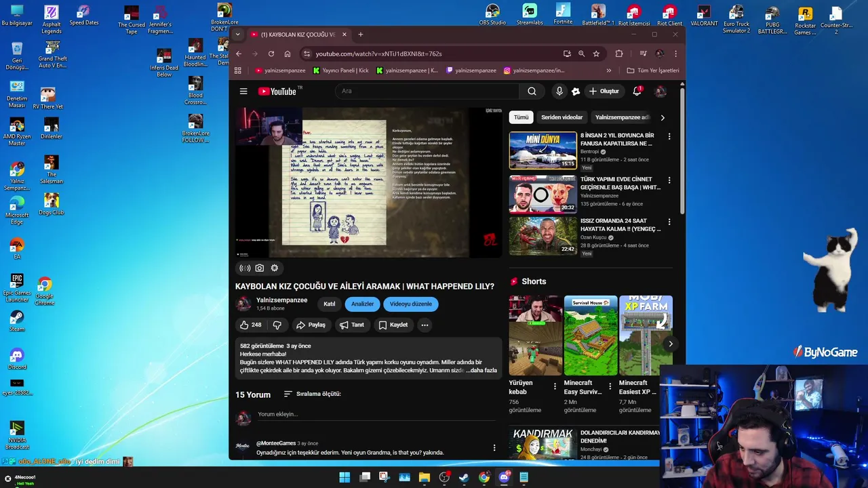Viewport: 868px width, 488px height.
Task: Click the Chrome home button
Action: tap(288, 54)
